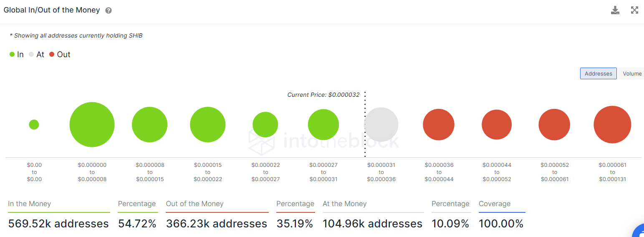Click the smallest green bubble
This screenshot has width=644, height=237.
point(34,124)
